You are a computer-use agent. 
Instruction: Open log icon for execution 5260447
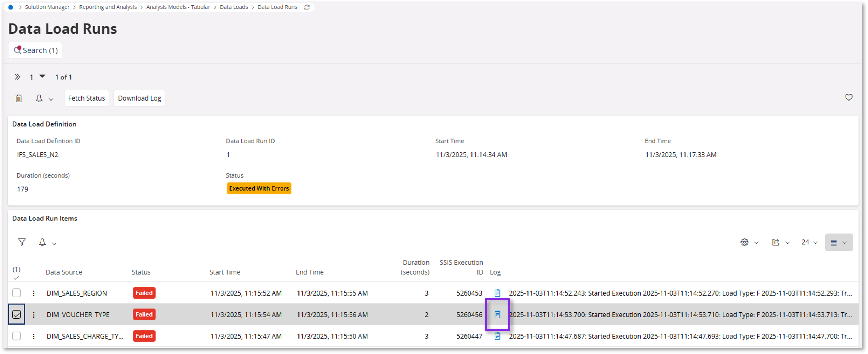497,336
